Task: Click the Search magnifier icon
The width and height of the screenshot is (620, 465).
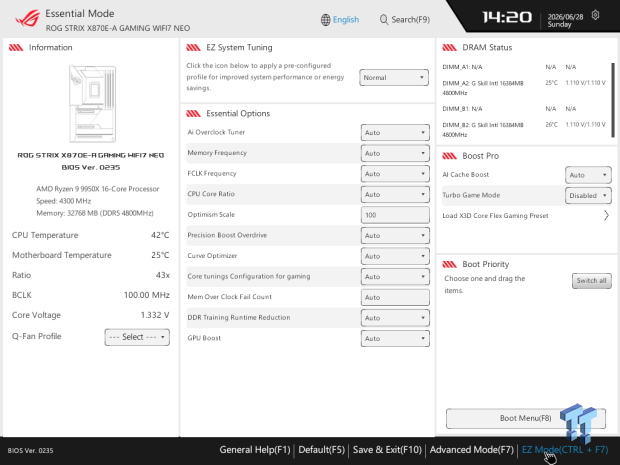Action: click(384, 20)
